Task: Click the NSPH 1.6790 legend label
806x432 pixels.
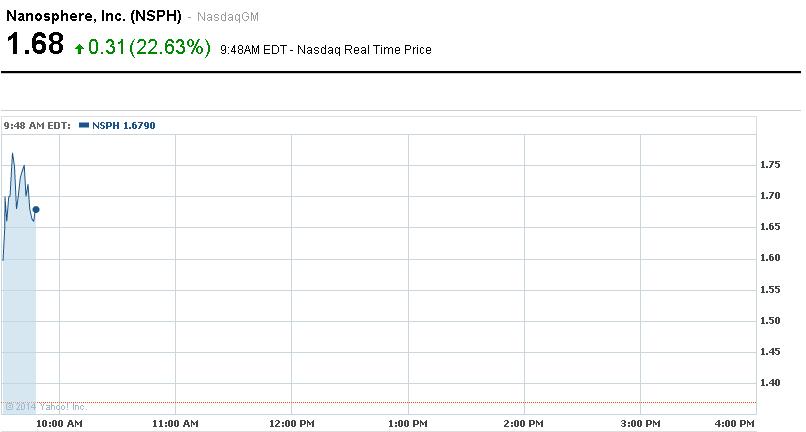Action: click(123, 125)
